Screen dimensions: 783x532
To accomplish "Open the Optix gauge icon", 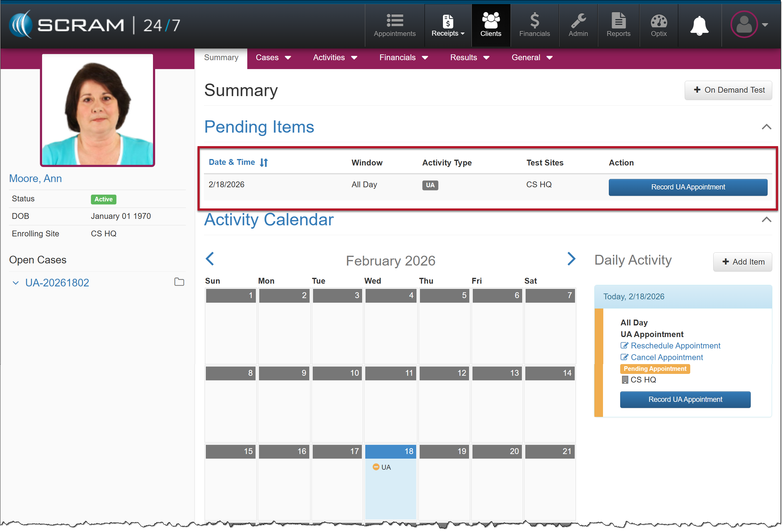I will [659, 21].
